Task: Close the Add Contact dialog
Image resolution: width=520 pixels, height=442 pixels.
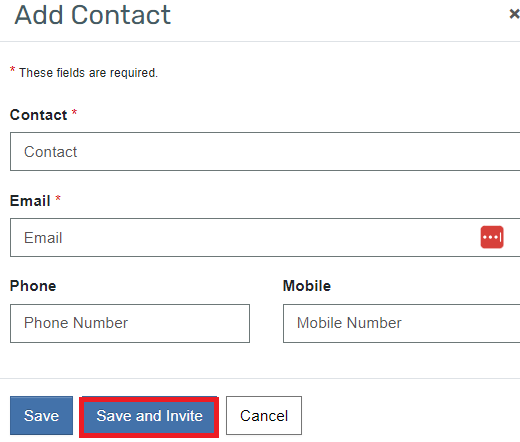Action: [x=514, y=14]
